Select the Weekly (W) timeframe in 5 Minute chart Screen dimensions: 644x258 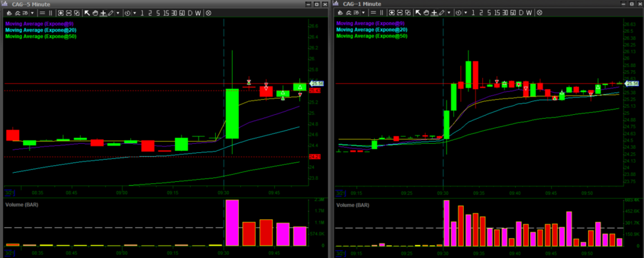198,13
